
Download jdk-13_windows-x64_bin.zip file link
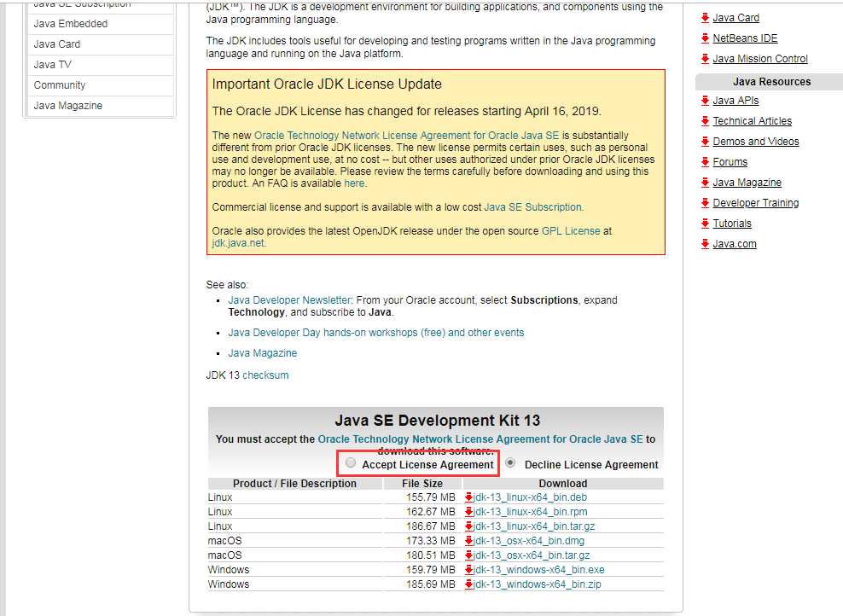coord(537,584)
